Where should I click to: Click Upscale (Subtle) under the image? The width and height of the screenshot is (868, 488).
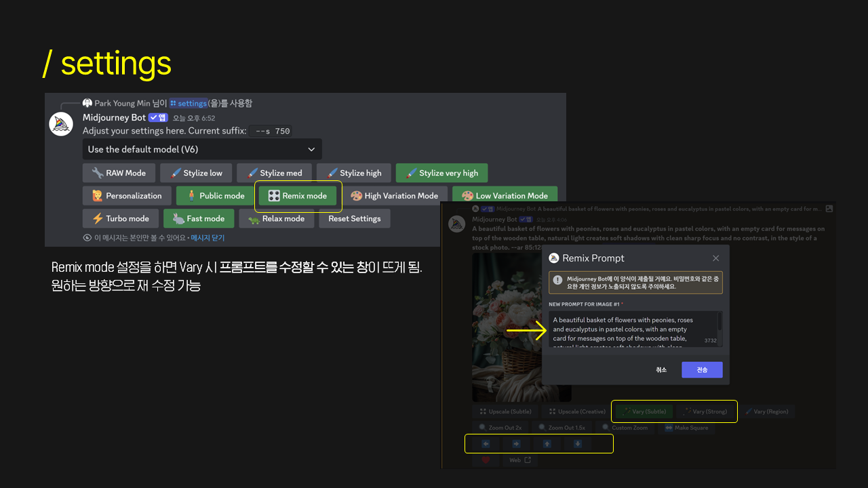506,411
